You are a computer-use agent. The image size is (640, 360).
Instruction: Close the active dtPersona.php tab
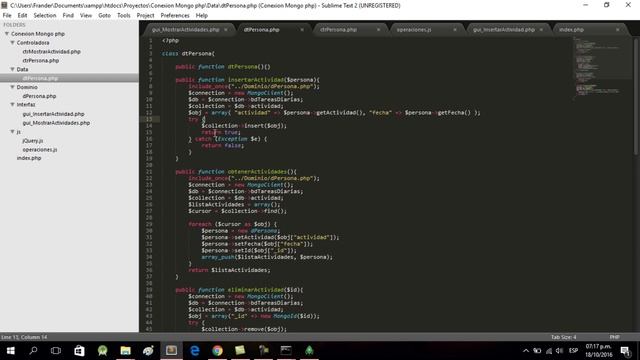302,30
